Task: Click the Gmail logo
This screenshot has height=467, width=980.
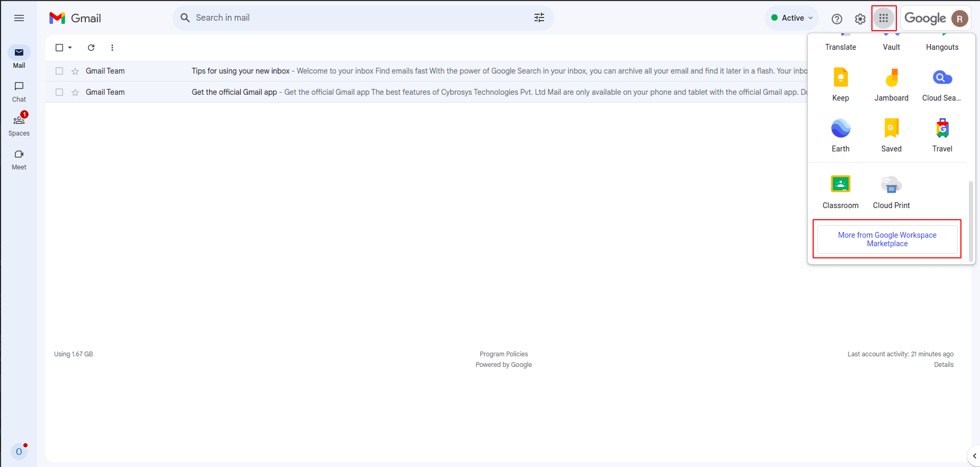Action: (75, 18)
